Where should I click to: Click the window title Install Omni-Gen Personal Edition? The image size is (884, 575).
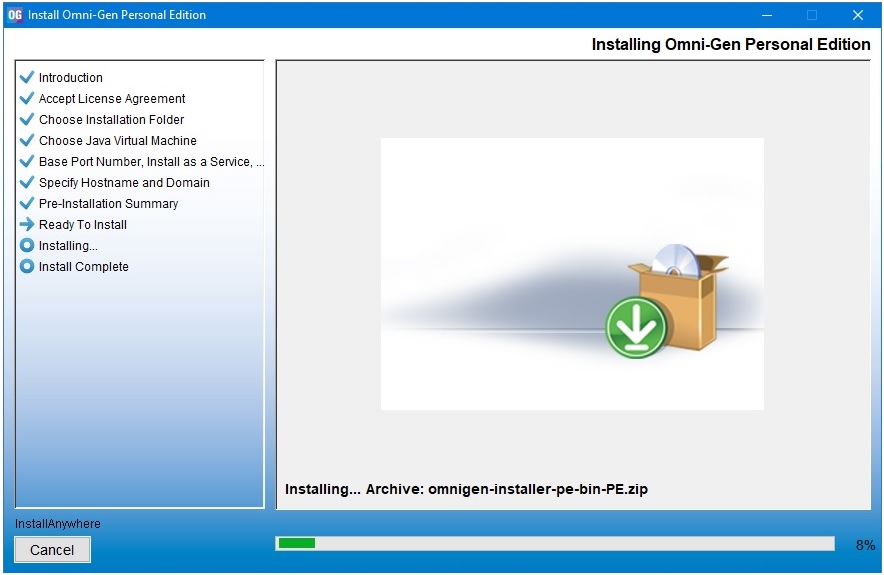[x=117, y=15]
